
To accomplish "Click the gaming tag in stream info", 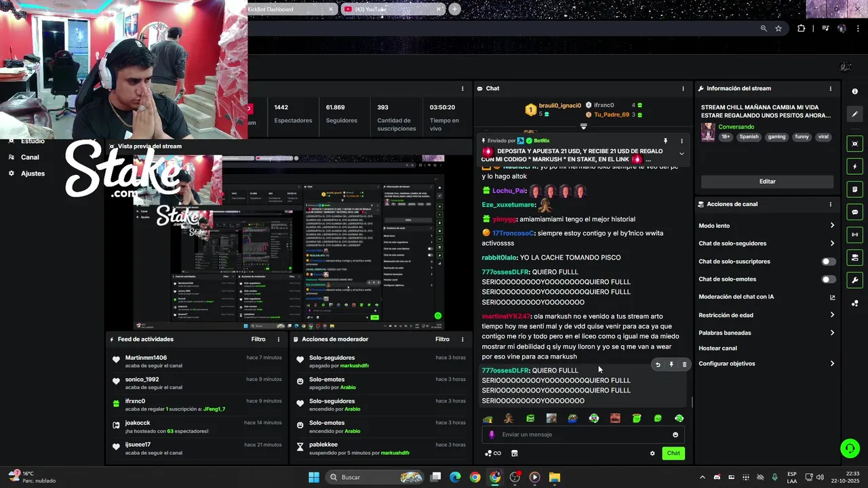I will coord(776,137).
